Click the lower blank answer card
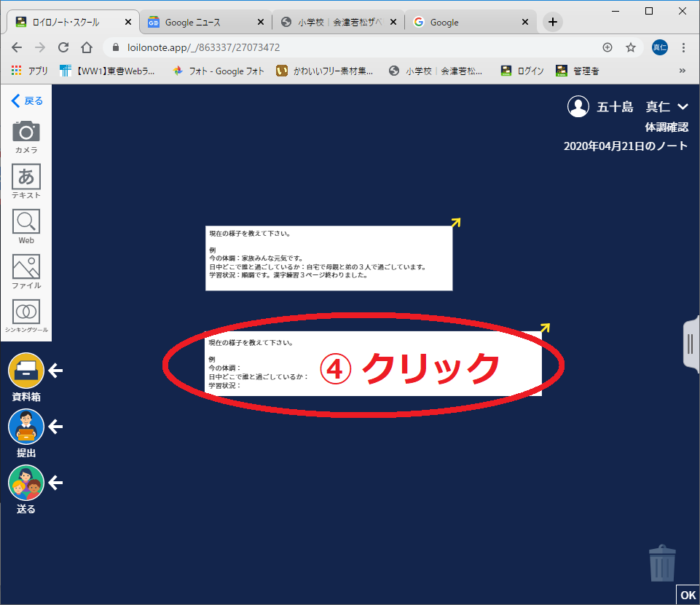700x605 pixels. coord(373,363)
